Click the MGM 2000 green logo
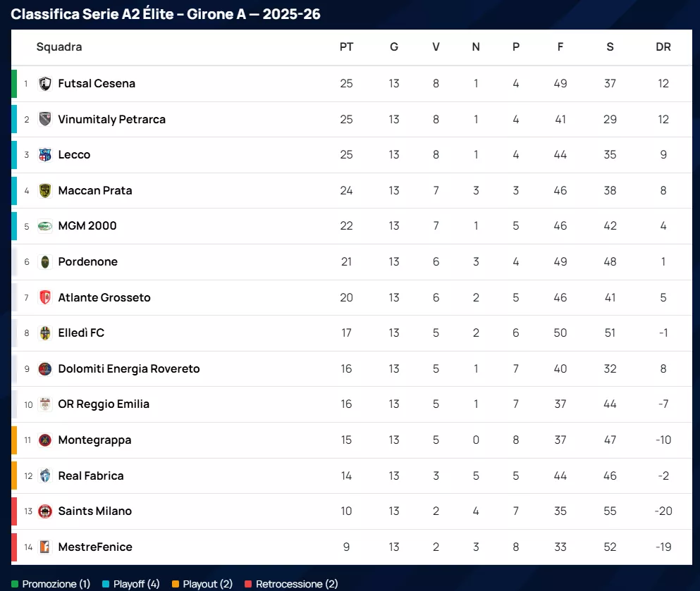Screen dimensions: 700x591 pos(45,226)
